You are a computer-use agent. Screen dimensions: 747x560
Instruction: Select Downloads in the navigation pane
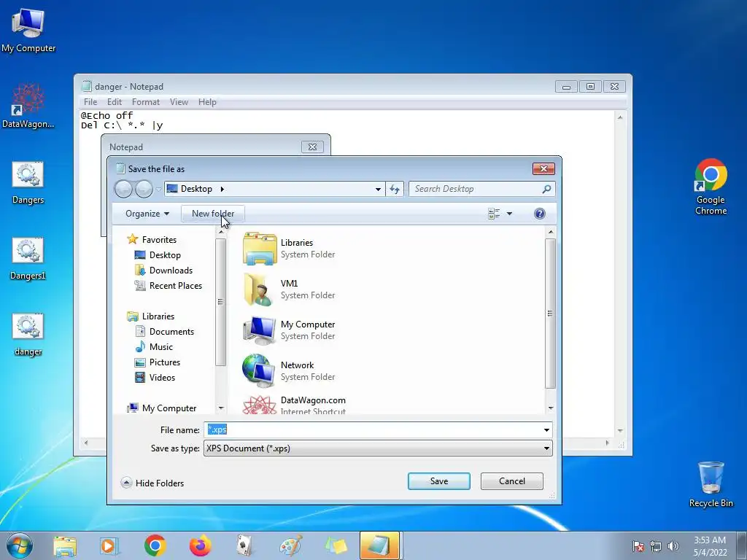(164, 271)
